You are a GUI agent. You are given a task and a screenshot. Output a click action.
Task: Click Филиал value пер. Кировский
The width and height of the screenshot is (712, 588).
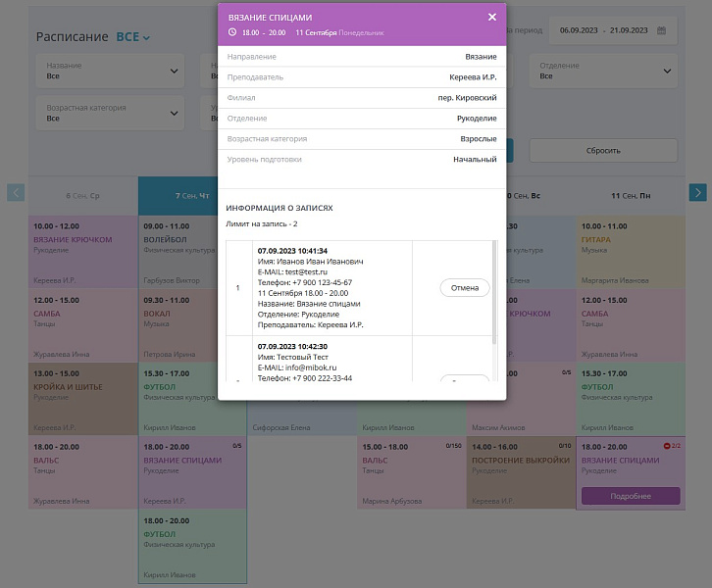click(x=467, y=98)
